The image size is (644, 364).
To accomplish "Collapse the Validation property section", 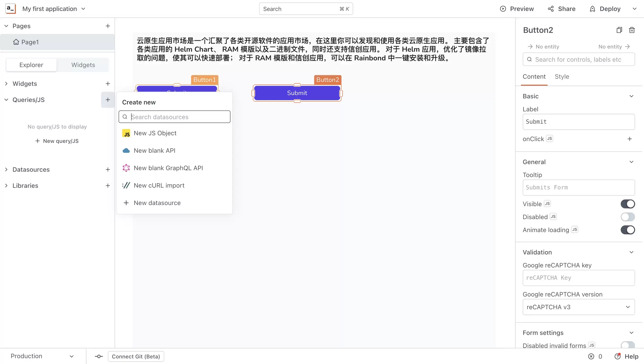I will click(x=631, y=252).
